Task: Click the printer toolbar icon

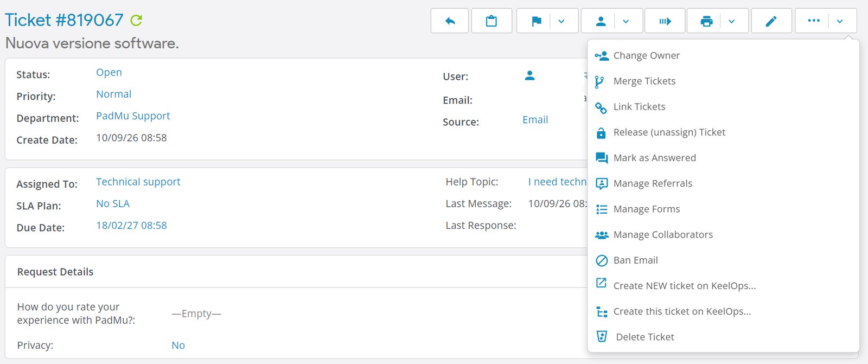Action: pos(706,21)
